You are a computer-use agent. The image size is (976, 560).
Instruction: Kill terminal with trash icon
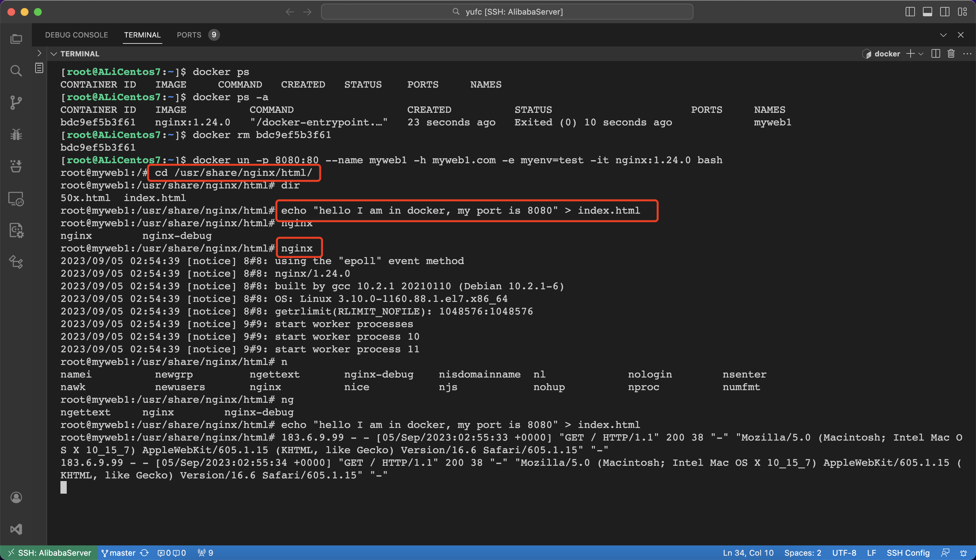(x=951, y=54)
